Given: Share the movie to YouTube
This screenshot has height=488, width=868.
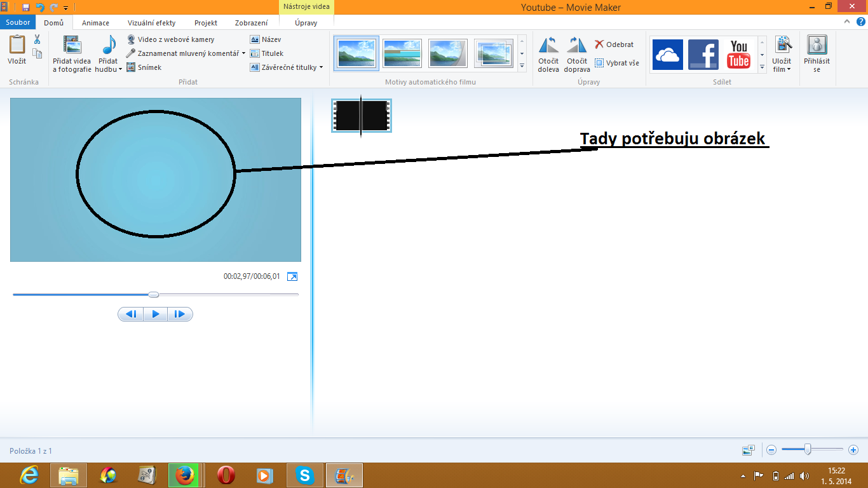Looking at the screenshot, I should [x=738, y=54].
